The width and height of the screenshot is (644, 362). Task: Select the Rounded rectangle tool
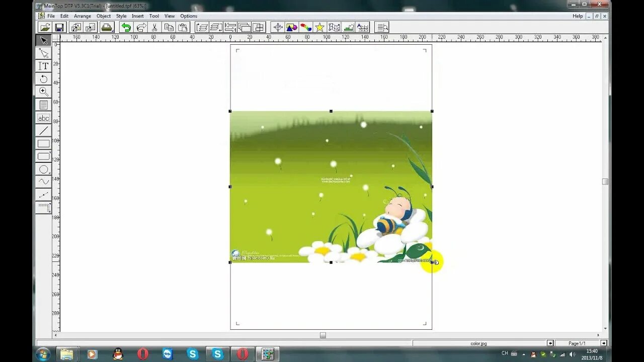(44, 156)
